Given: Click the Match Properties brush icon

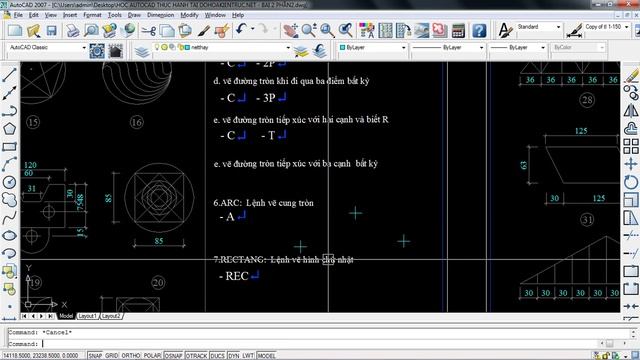Looking at the screenshot, I should click(x=204, y=31).
